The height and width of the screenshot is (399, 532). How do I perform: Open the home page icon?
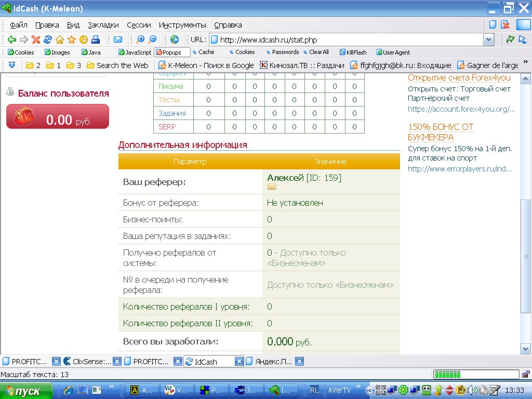(x=60, y=39)
